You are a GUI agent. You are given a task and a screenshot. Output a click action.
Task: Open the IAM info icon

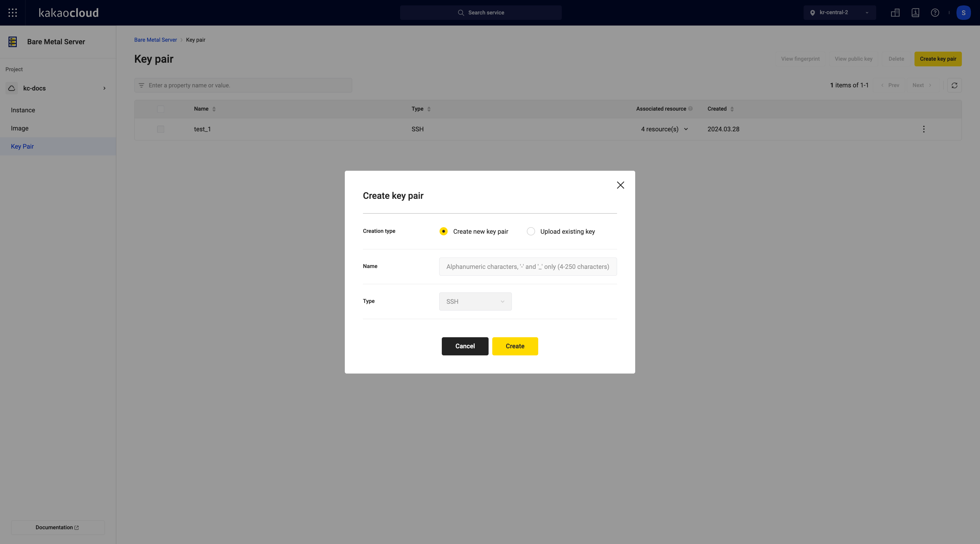pyautogui.click(x=915, y=13)
